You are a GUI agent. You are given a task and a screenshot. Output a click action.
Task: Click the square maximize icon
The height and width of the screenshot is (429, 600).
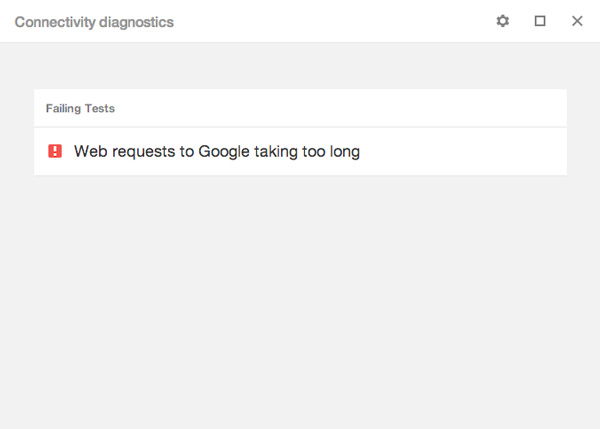[x=540, y=21]
